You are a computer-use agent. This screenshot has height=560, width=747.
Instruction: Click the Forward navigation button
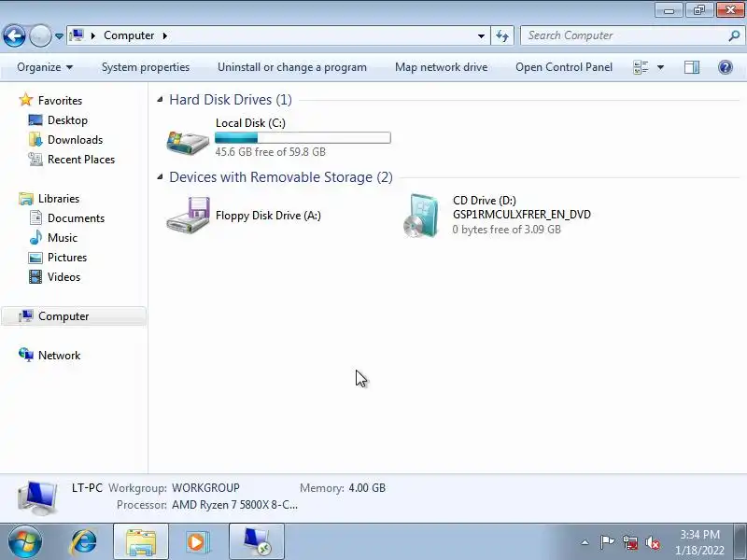[40, 35]
